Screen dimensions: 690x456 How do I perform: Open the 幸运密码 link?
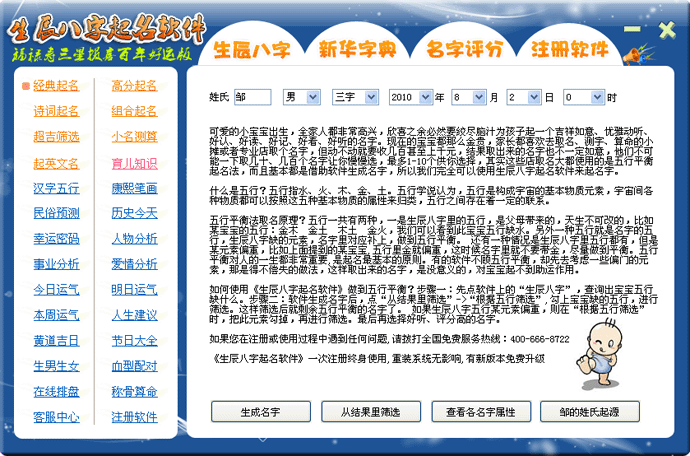tap(56, 239)
